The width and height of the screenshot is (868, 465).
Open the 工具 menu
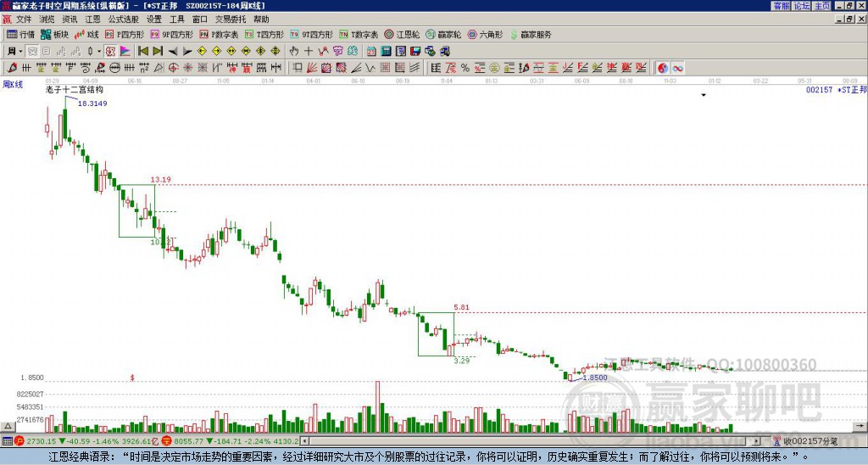click(x=176, y=20)
